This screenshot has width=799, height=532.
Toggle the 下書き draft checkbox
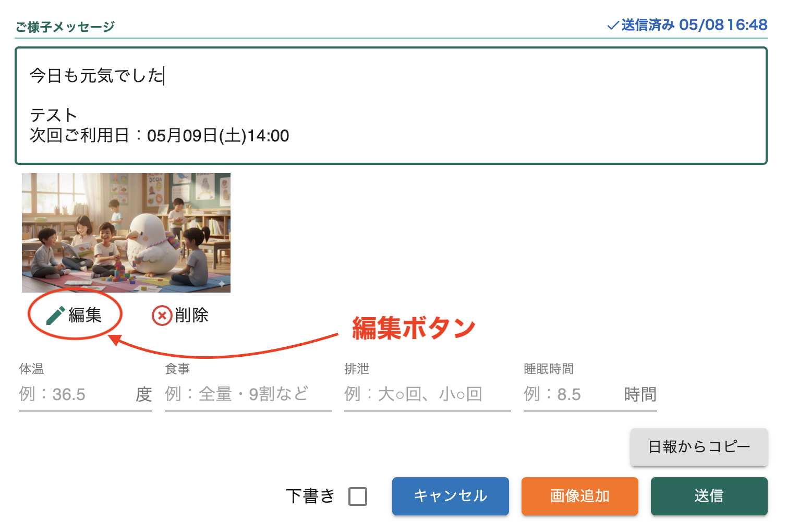tap(358, 496)
